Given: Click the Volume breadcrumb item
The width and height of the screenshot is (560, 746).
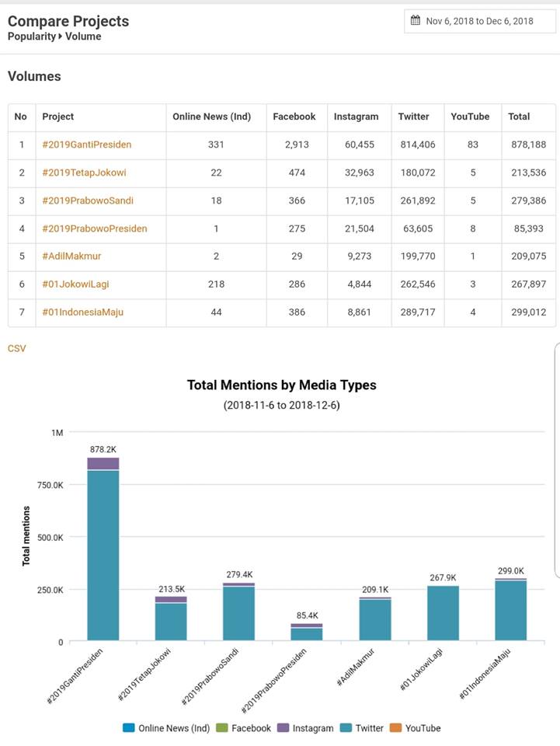Looking at the screenshot, I should 83,37.
